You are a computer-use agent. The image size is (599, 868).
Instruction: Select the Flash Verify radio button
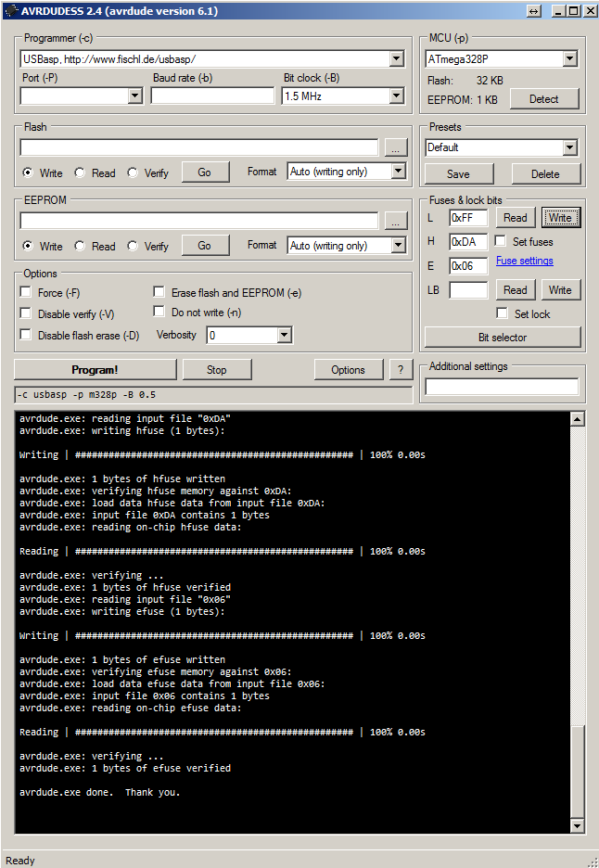(133, 172)
